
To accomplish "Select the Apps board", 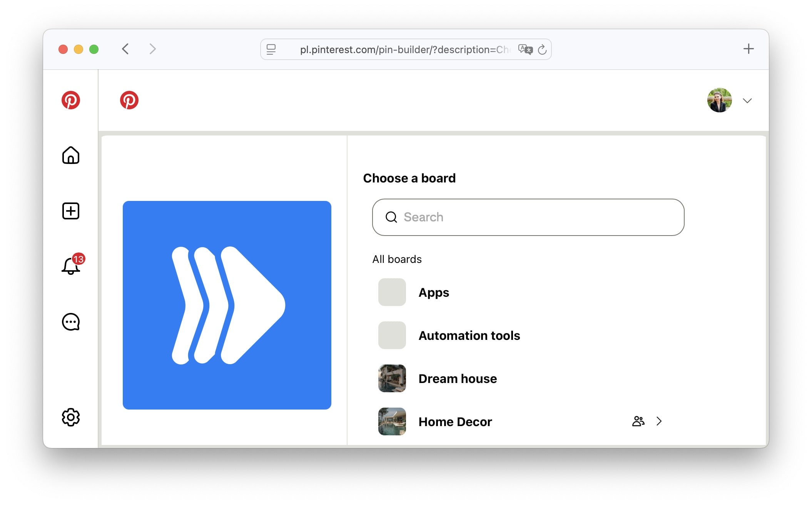I will pos(434,293).
